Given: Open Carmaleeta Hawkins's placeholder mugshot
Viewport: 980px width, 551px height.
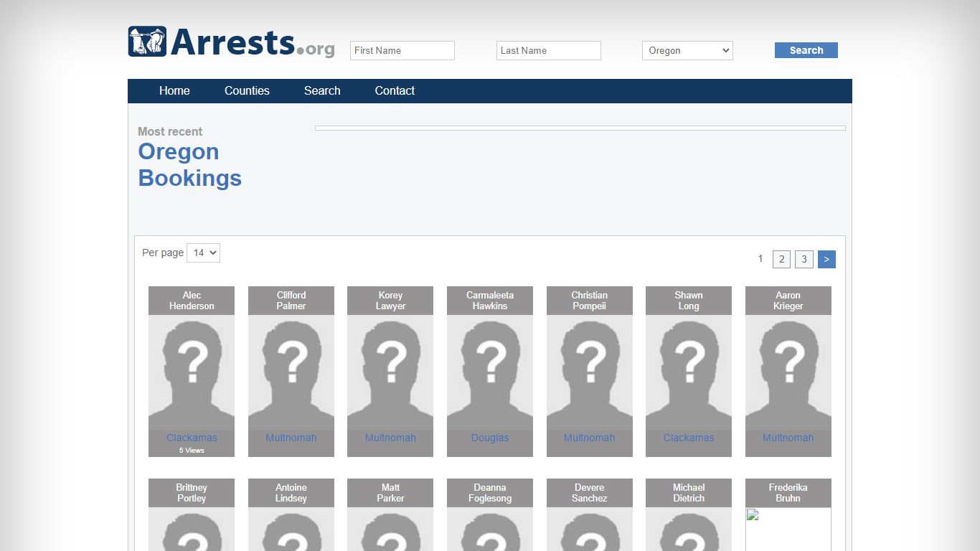Looking at the screenshot, I should pos(490,372).
